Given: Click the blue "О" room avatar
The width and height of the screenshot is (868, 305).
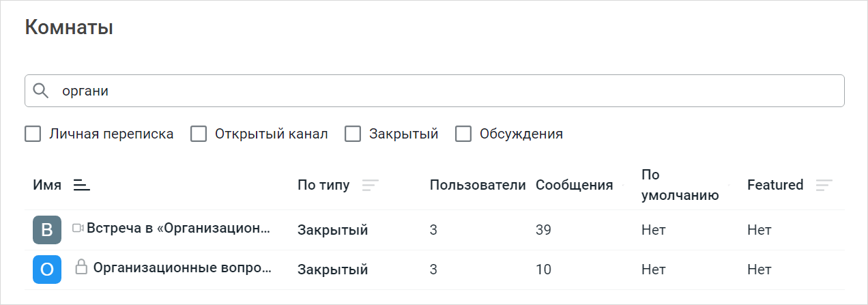Looking at the screenshot, I should (47, 270).
